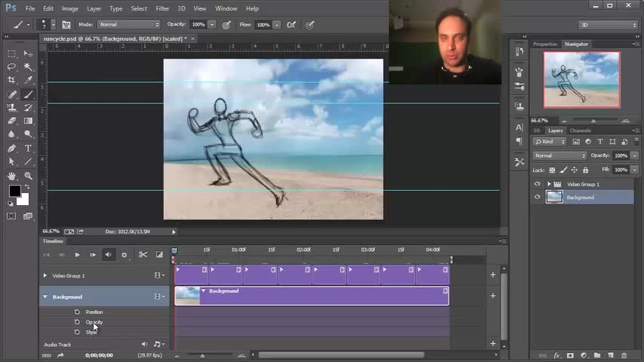Open timeline settings gear

(124, 255)
